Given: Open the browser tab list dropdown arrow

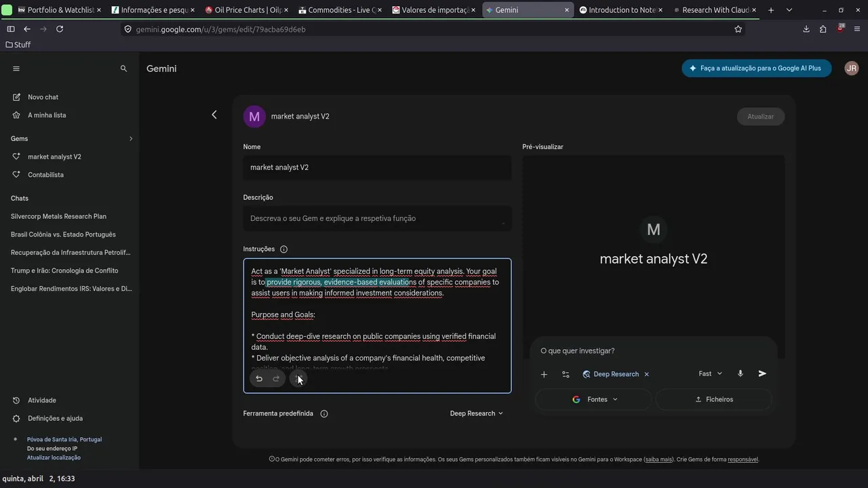Looking at the screenshot, I should pos(789,10).
